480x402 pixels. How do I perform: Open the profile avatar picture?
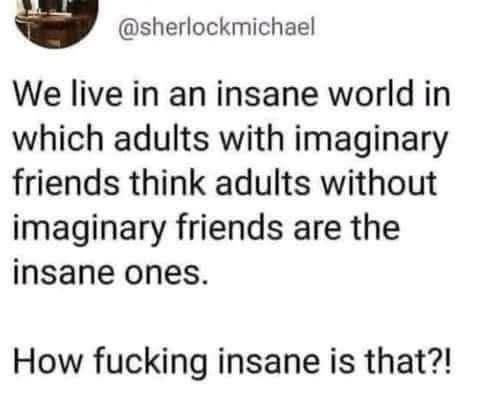57,23
